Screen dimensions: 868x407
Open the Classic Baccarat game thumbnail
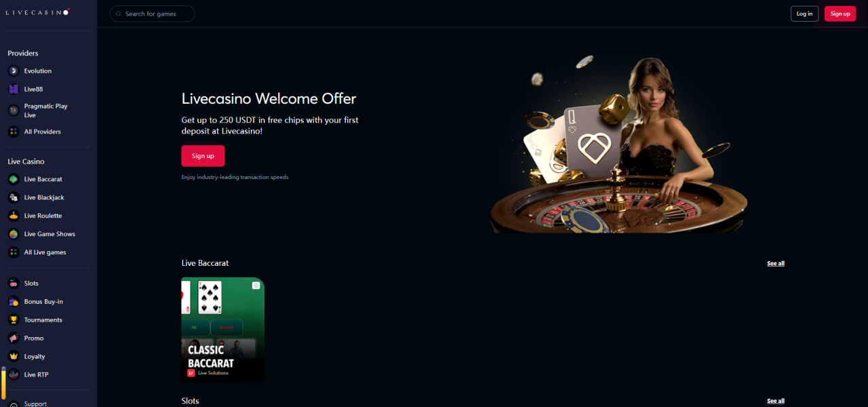[223, 330]
